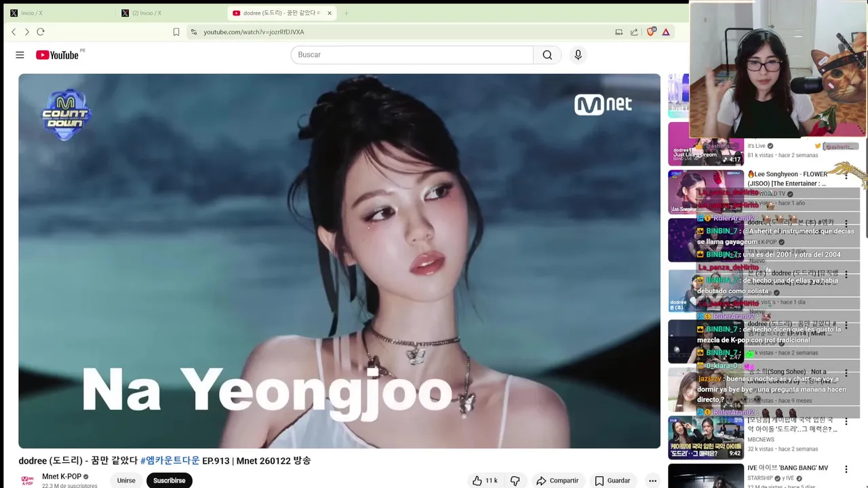Open Song Sohee Not a Dream thumbnail
This screenshot has height=488, width=868.
click(705, 389)
